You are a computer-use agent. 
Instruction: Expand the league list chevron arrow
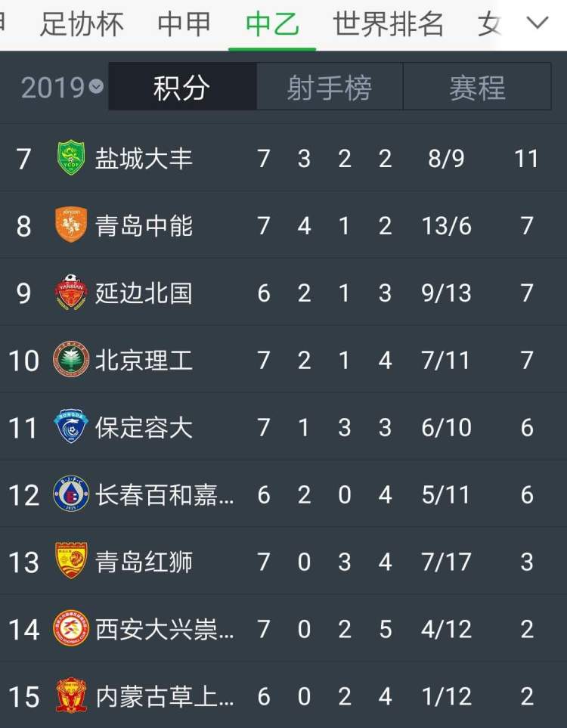pos(538,22)
